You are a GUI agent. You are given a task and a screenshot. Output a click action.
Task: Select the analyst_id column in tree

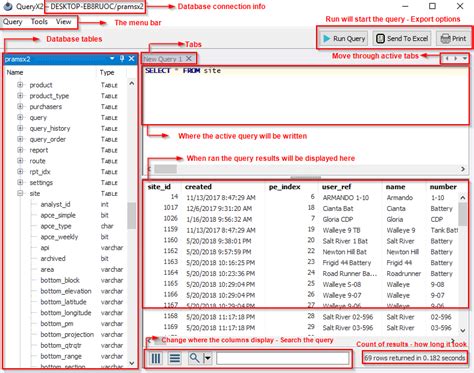(55, 204)
